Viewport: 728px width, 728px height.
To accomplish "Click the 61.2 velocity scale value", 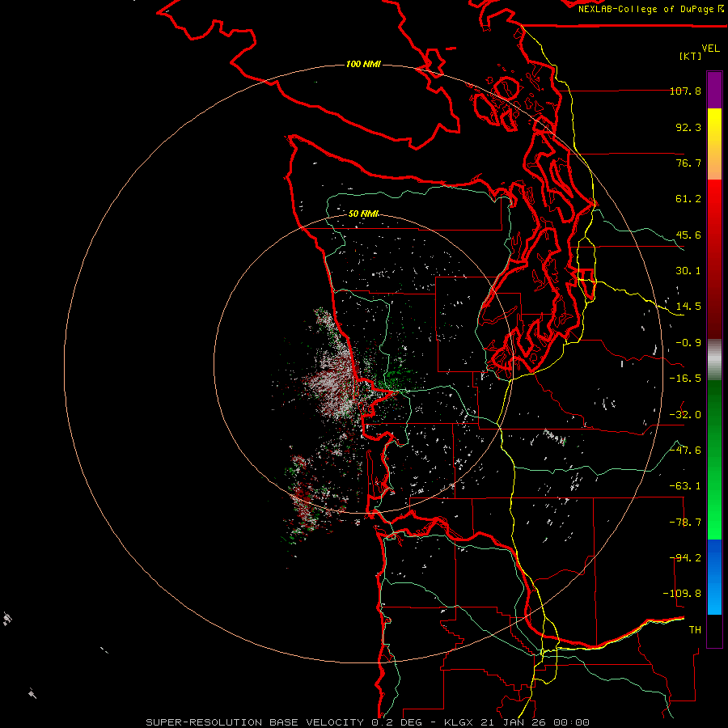I will point(688,199).
